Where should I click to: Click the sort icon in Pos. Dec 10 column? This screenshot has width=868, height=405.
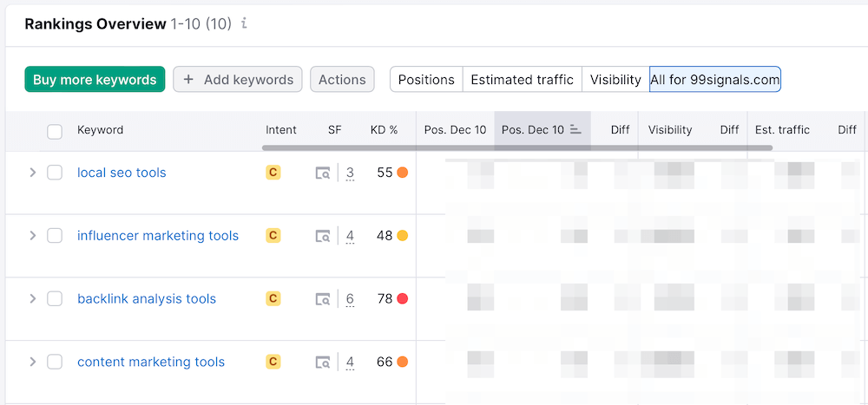pos(575,130)
